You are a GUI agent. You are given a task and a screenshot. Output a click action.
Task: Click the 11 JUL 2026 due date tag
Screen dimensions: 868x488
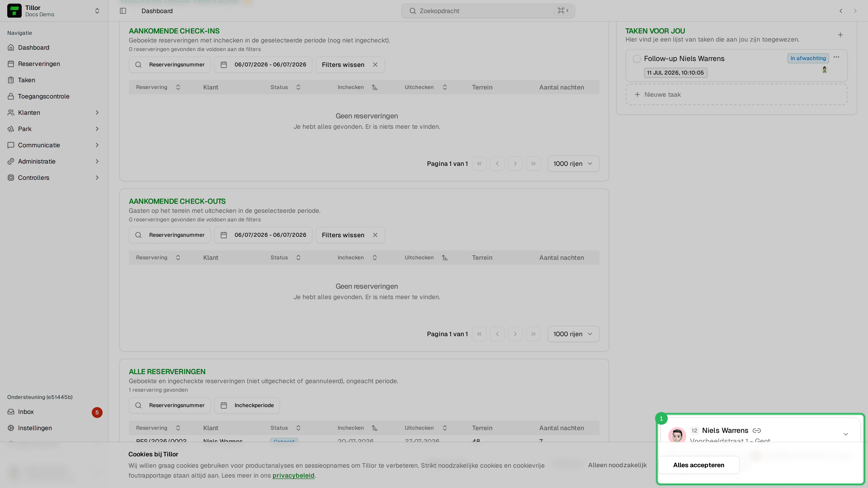pos(676,73)
